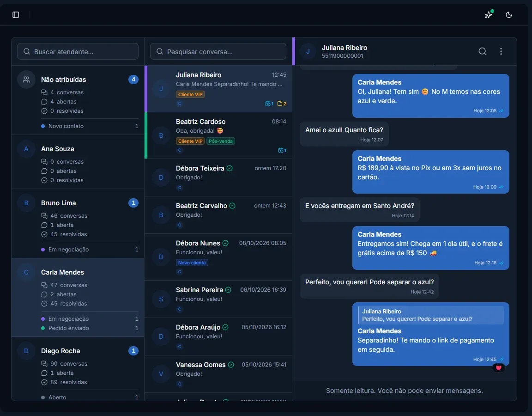Open Débora Teixeira's conversation
This screenshot has width=532, height=416.
coord(218,177)
